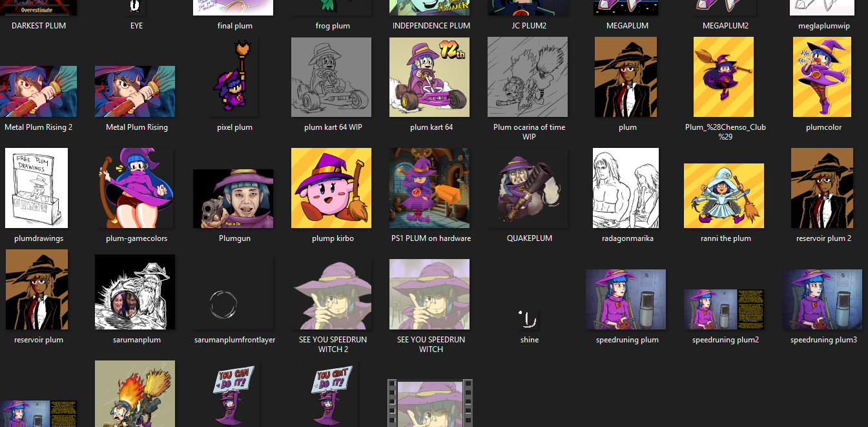This screenshot has width=868, height=427.
Task: Click the file name 'plum'
Action: point(628,127)
